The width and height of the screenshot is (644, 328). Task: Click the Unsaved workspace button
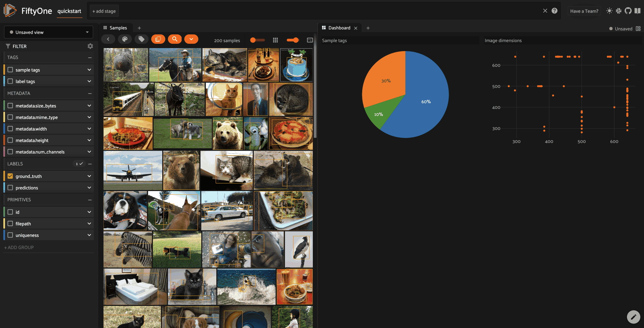[621, 29]
